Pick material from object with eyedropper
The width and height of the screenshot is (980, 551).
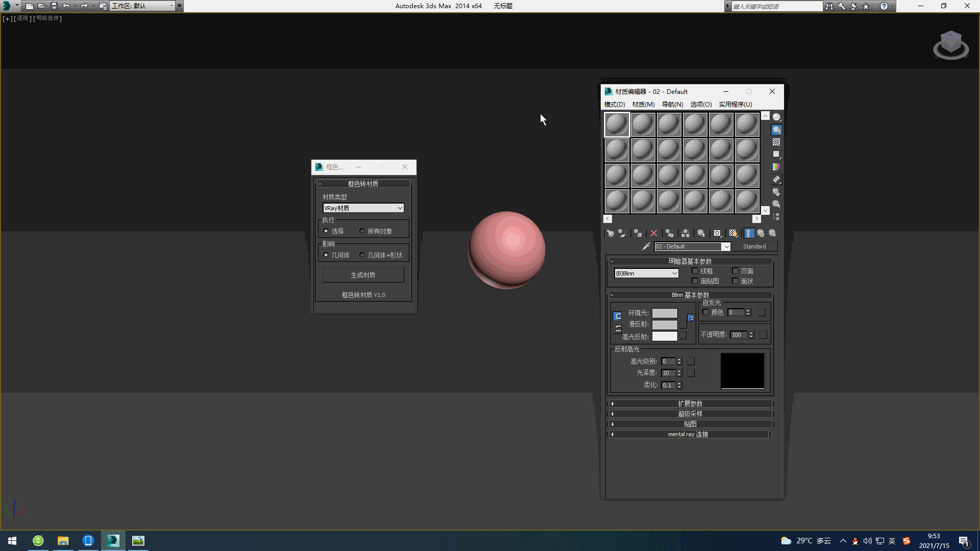tap(646, 246)
